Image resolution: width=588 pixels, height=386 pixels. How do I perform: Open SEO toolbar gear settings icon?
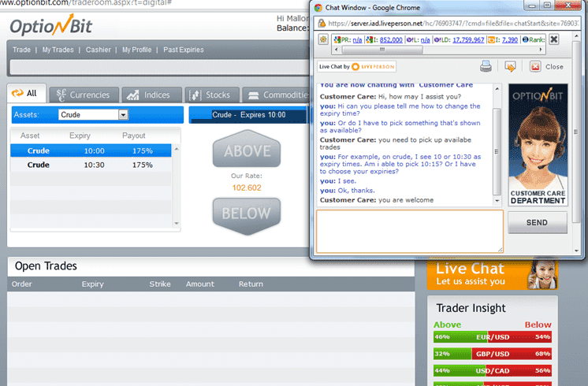point(323,39)
